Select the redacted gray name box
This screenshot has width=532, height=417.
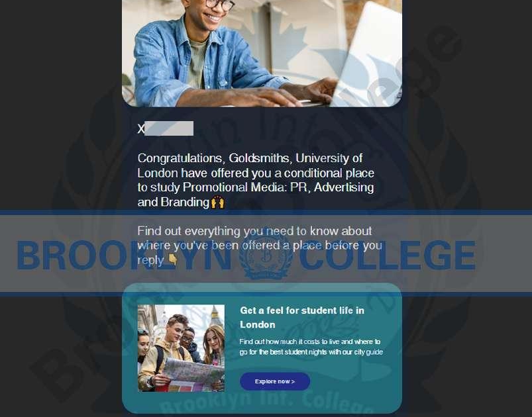coord(169,128)
